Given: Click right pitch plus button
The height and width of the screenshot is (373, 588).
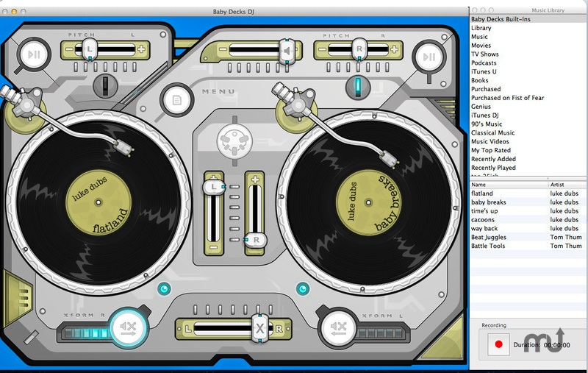Looking at the screenshot, I should tap(394, 49).
